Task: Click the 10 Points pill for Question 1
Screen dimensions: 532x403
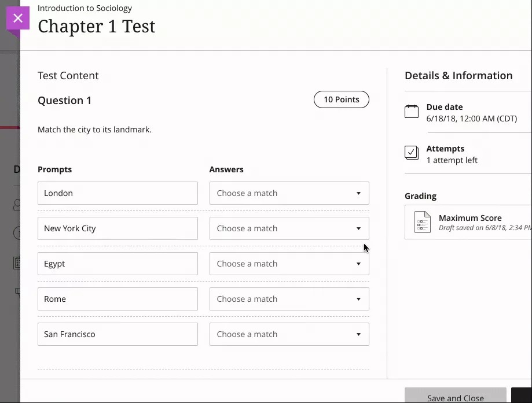Action: pos(341,99)
